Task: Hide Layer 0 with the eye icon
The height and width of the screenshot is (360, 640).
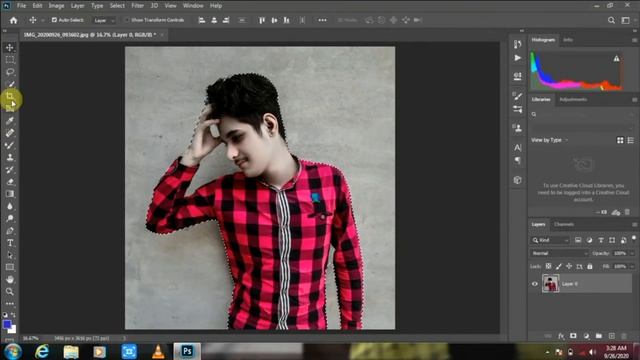Action: pos(535,284)
